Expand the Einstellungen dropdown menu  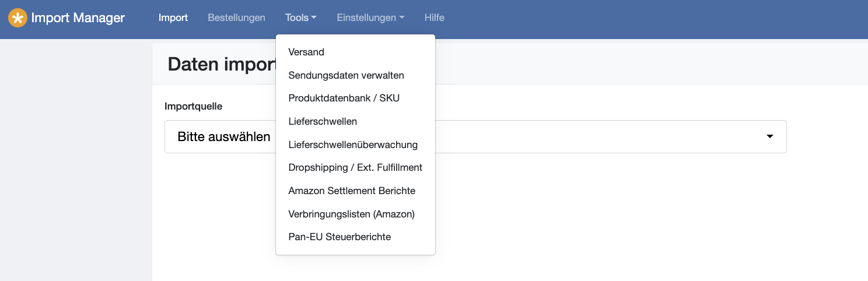370,17
